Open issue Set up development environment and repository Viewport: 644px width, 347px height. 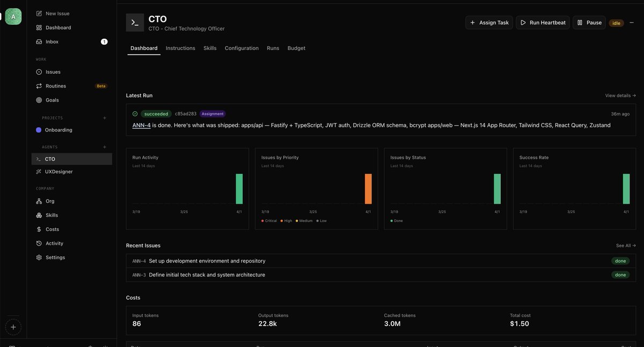[381, 261]
